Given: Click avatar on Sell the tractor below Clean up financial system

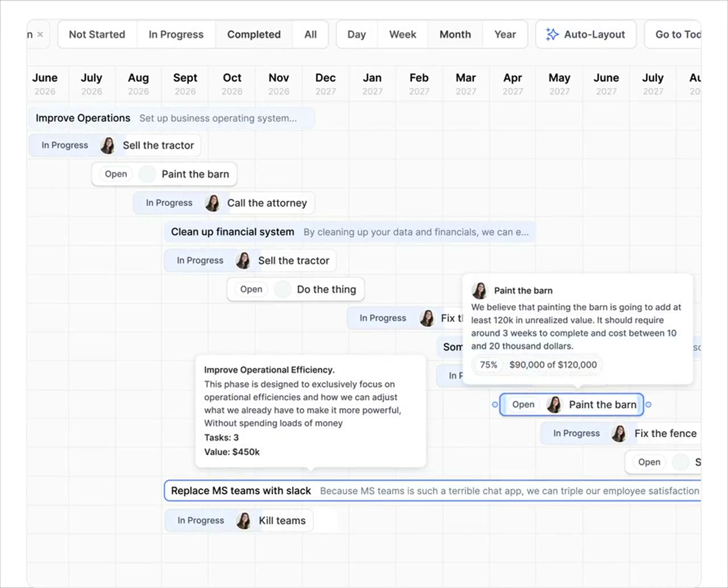Looking at the screenshot, I should click(x=243, y=260).
